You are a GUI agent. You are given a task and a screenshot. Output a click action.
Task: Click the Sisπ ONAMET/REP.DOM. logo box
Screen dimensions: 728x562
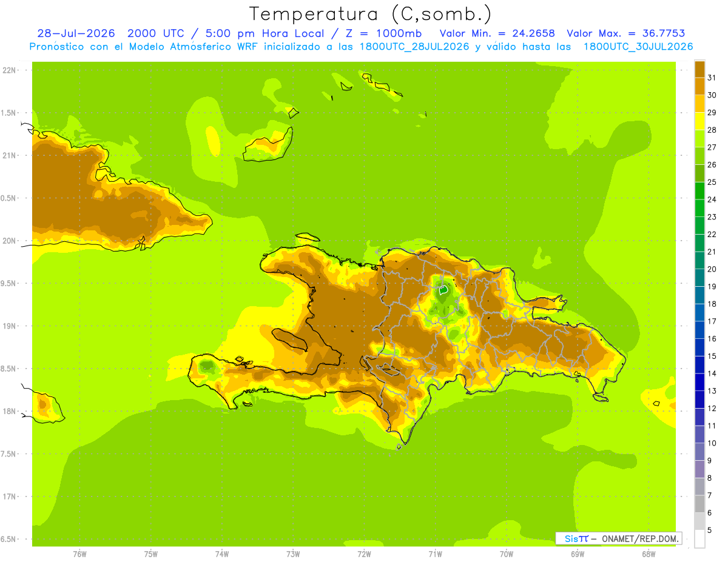[618, 538]
